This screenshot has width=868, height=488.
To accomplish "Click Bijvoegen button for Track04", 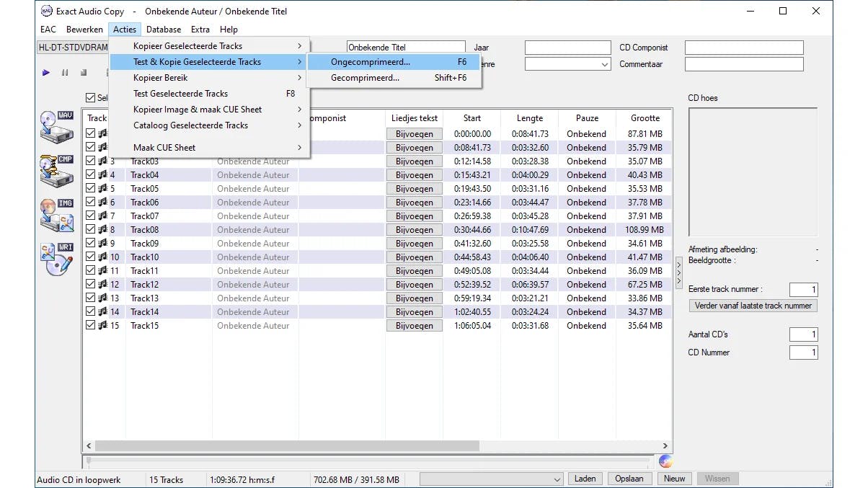I will [x=415, y=175].
